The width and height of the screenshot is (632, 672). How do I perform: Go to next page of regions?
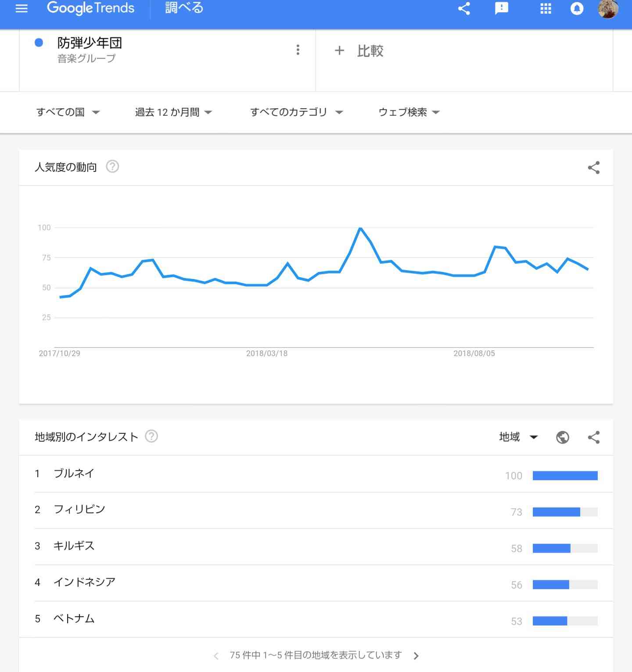(416, 656)
